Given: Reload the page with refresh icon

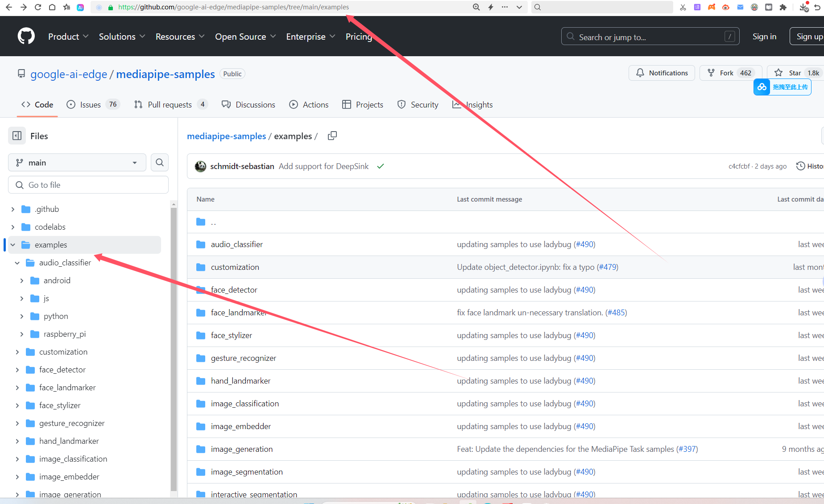Looking at the screenshot, I should pos(38,7).
